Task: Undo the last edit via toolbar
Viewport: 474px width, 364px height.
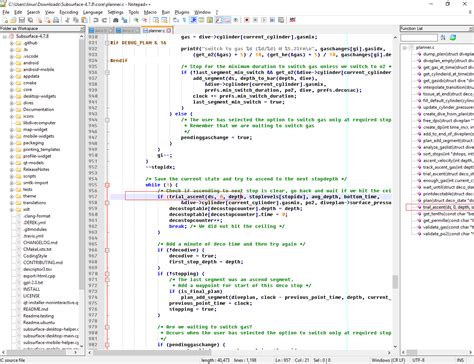Action: pyautogui.click(x=96, y=20)
